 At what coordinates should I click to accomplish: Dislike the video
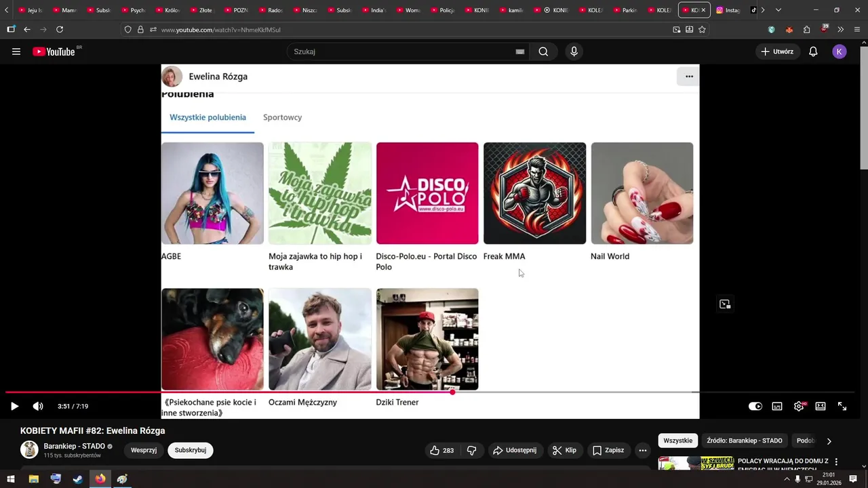point(472,450)
